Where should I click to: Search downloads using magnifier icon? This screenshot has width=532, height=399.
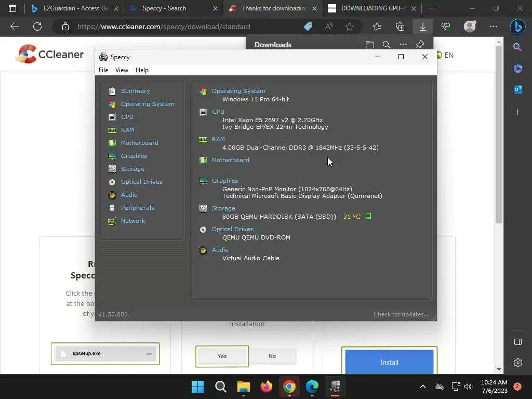[x=386, y=45]
